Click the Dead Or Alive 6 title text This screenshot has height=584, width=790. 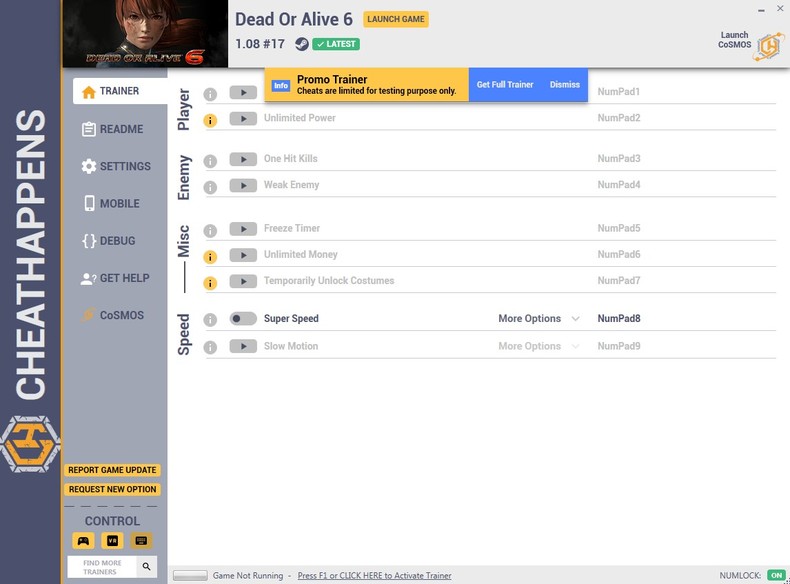click(294, 19)
